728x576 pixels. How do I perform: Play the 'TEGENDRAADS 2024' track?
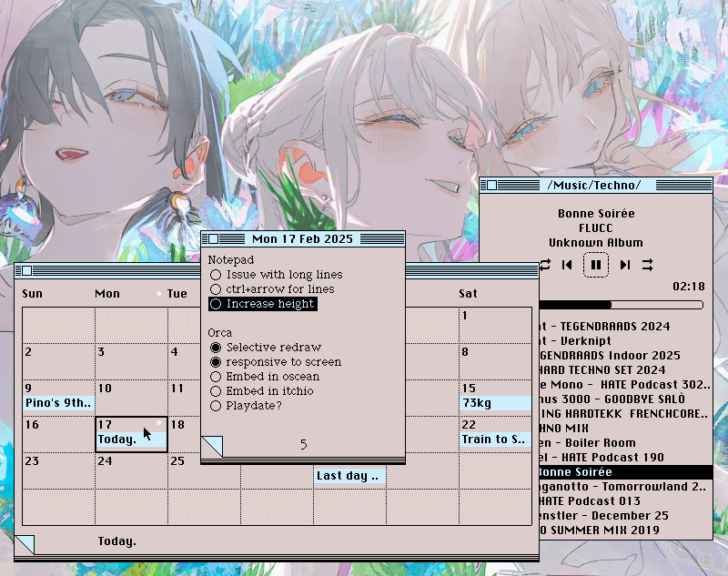click(x=626, y=327)
